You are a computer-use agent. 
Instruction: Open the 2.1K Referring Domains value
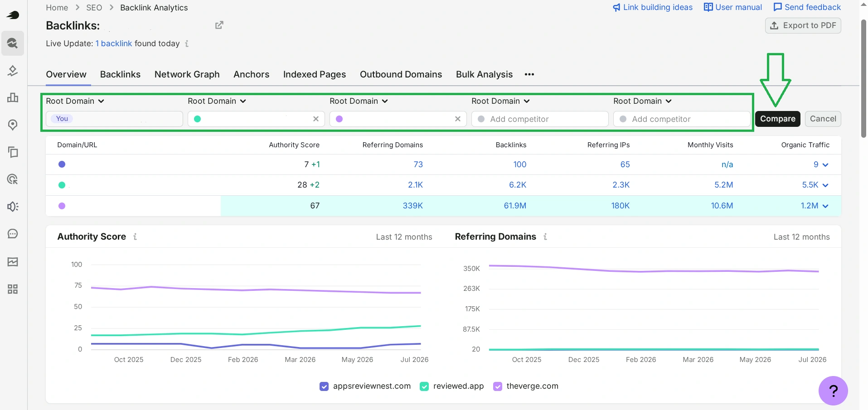point(416,185)
